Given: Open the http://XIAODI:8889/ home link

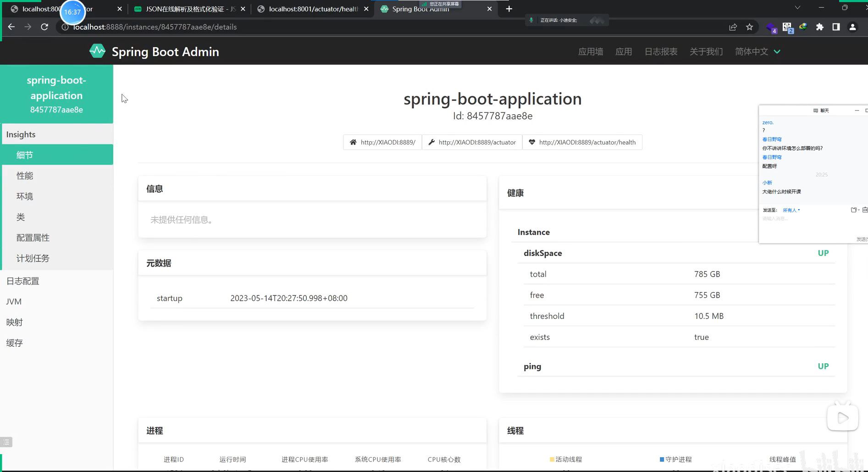Looking at the screenshot, I should 382,142.
